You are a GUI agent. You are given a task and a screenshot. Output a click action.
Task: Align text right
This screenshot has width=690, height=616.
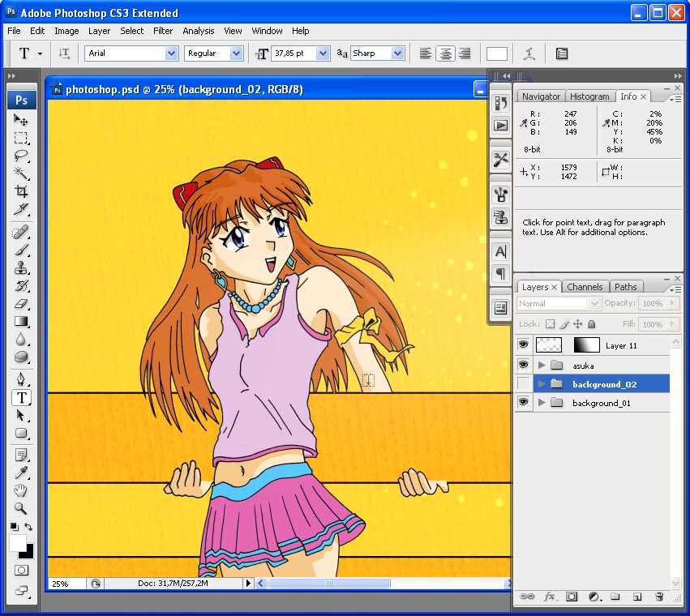[x=465, y=53]
